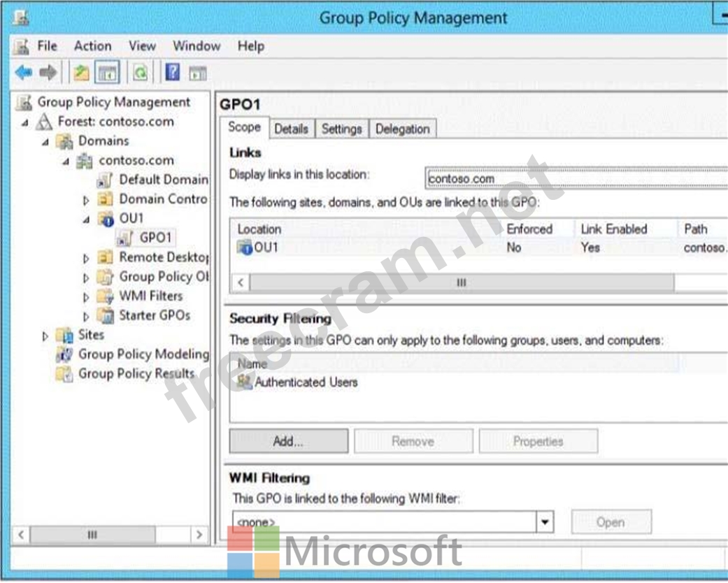Screen dimensions: 728x583
Task: Switch to the Delegation tab
Action: (403, 129)
